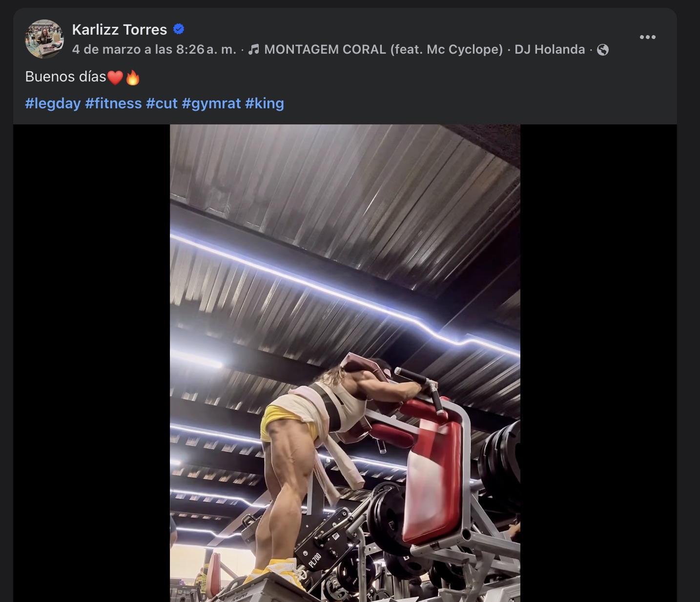
Task: Click the red heart emoji in caption
Action: tap(115, 77)
